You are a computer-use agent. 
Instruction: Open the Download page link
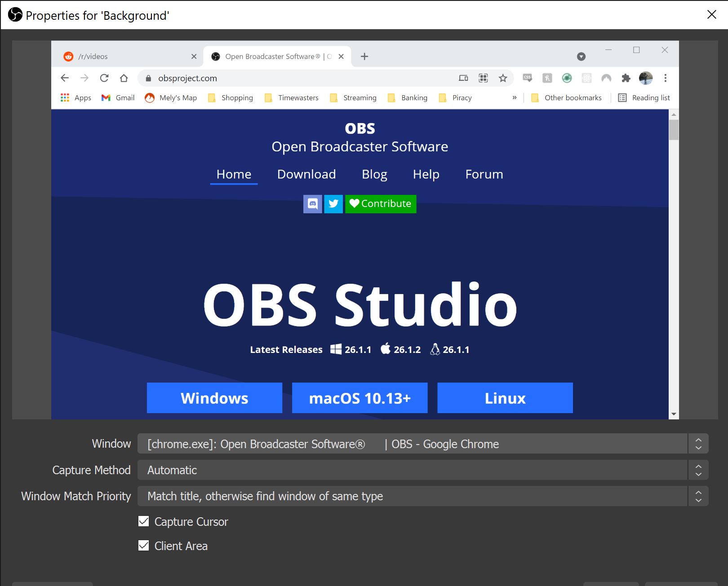pyautogui.click(x=306, y=174)
